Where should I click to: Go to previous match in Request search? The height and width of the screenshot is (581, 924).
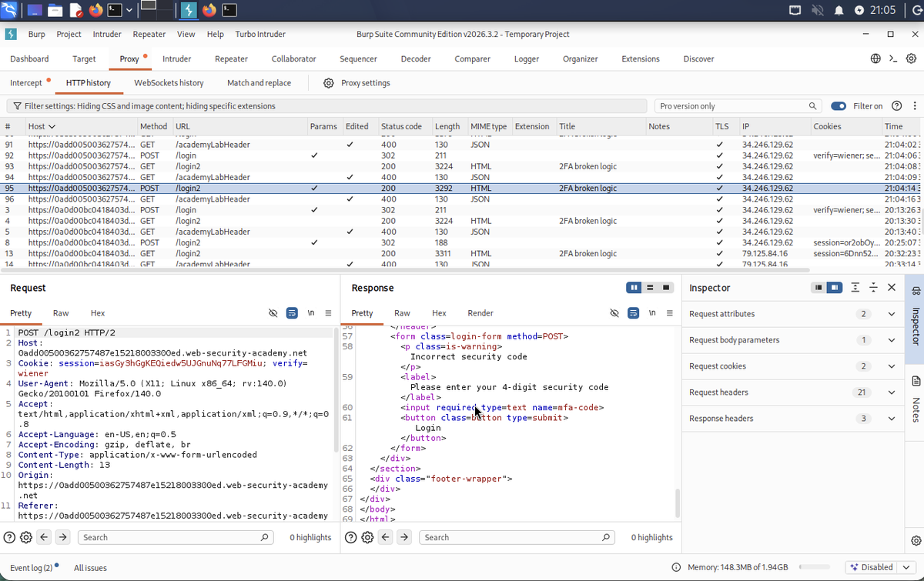pos(44,537)
